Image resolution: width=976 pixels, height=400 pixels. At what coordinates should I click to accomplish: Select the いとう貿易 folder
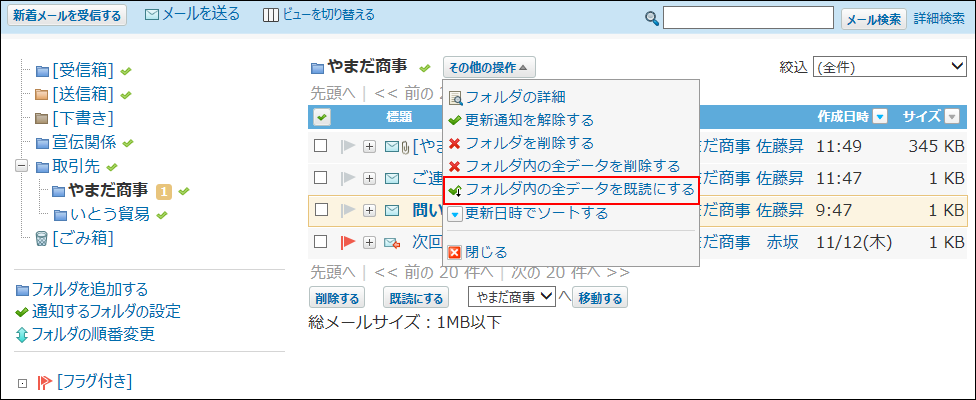[110, 215]
